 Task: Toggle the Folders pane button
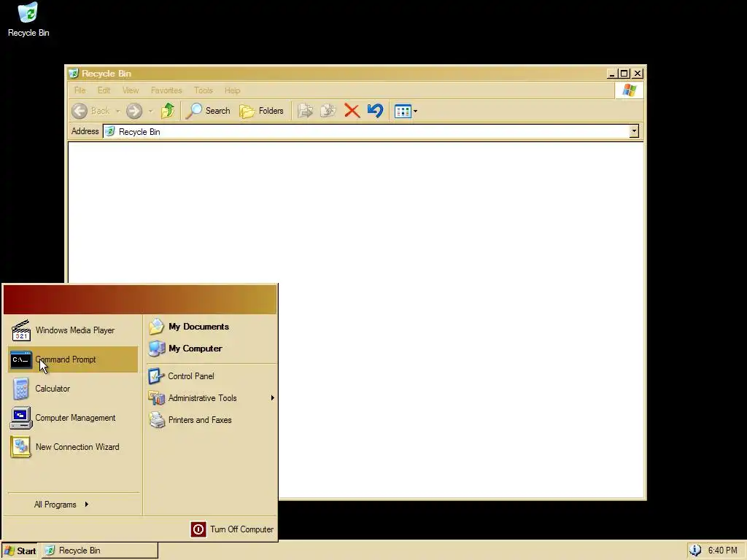262,111
